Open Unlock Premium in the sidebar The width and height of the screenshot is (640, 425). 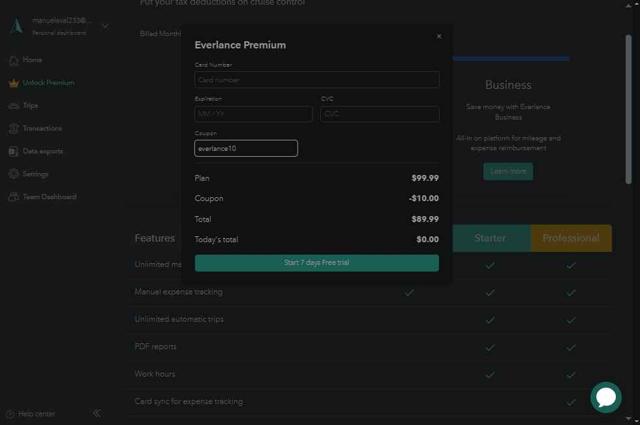[48, 83]
